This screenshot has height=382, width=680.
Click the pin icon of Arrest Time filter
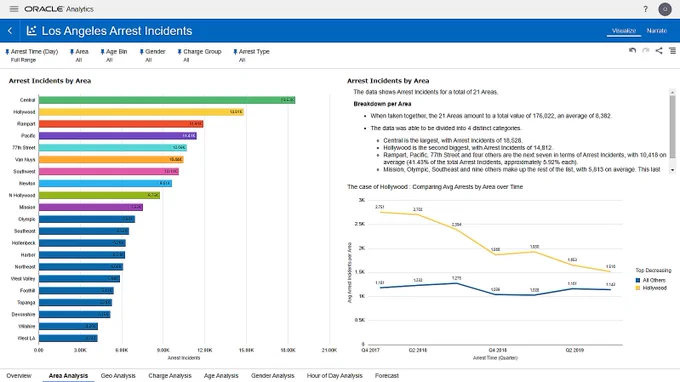point(7,52)
